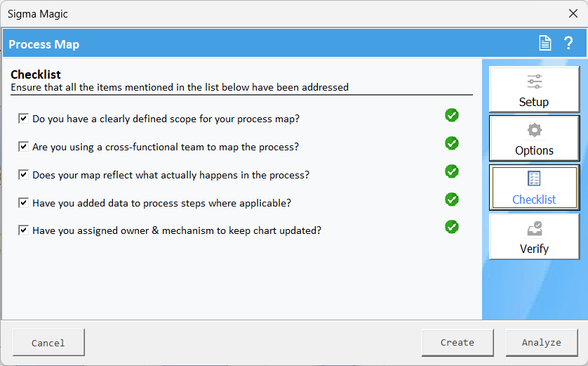Click green check icon beside defined scope question

[452, 115]
